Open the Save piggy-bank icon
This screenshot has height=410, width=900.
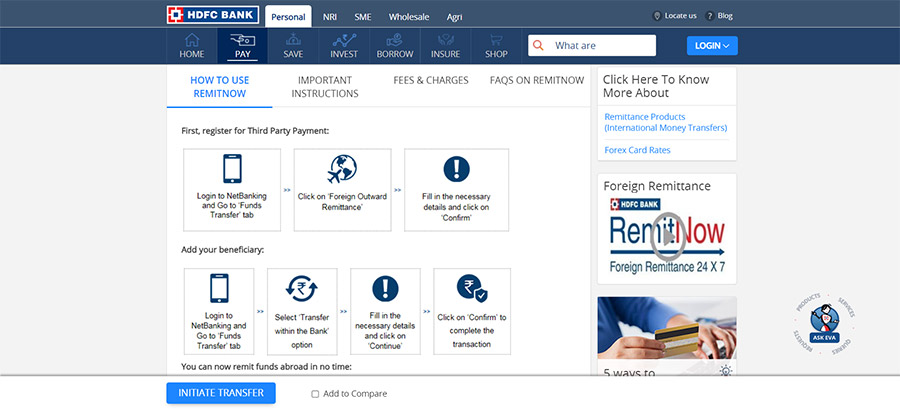pyautogui.click(x=293, y=40)
